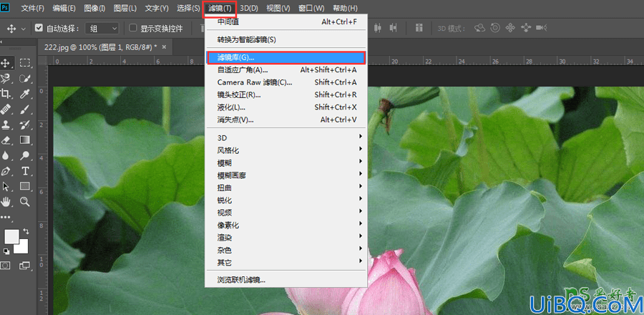
Task: Select the Move tool in the toolbox
Action: [6, 63]
